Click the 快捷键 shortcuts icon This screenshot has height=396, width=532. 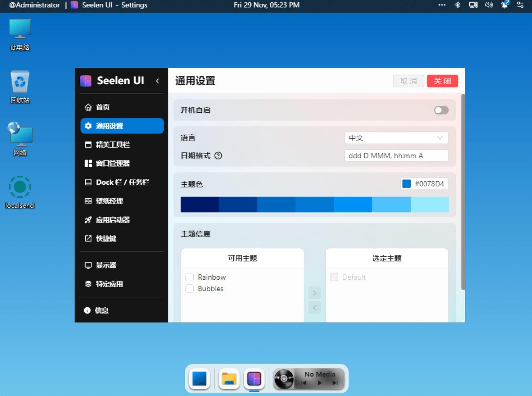(x=88, y=238)
